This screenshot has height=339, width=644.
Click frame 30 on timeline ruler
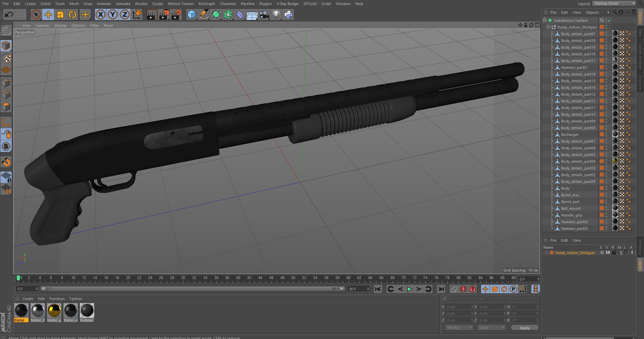click(183, 278)
